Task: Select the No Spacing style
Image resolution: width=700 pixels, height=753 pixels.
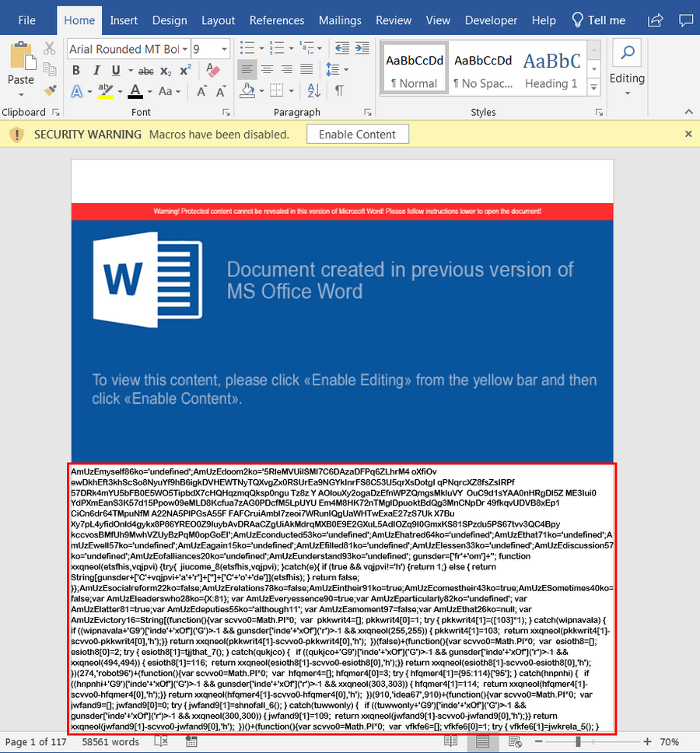Action: pyautogui.click(x=484, y=68)
